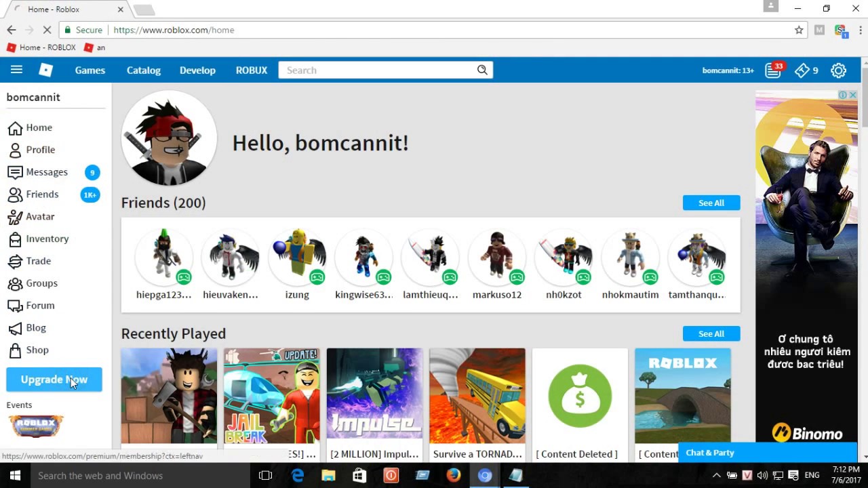Click the browser back arrow

tap(12, 30)
